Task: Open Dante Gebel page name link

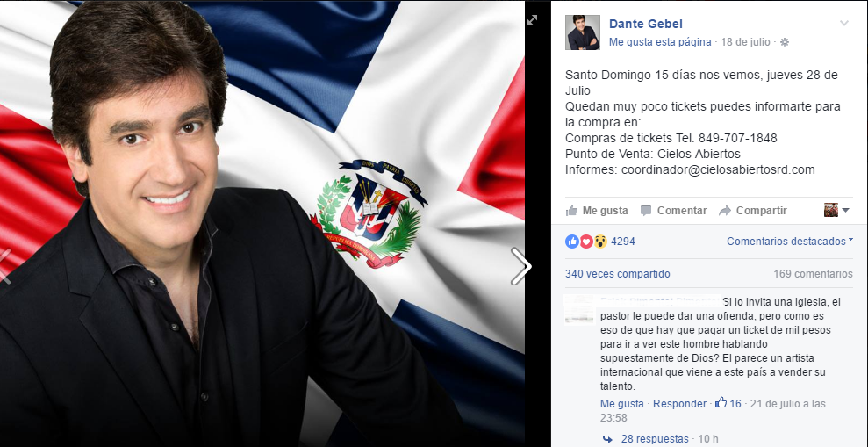Action: [645, 24]
